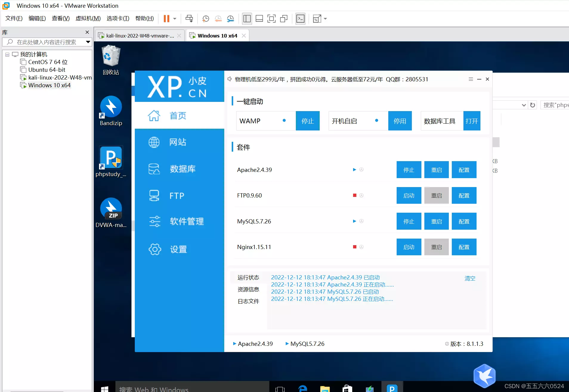Screen dimensions: 569x392
Task: Expand the stretch display dropdown arrow
Action: pyautogui.click(x=325, y=19)
